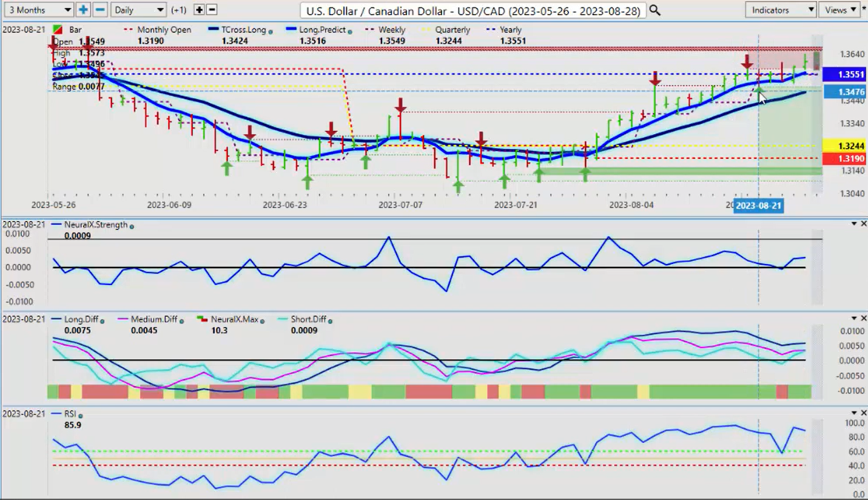Open the Daily interval dropdown
Viewport: 868px width, 500px height.
pyautogui.click(x=139, y=10)
